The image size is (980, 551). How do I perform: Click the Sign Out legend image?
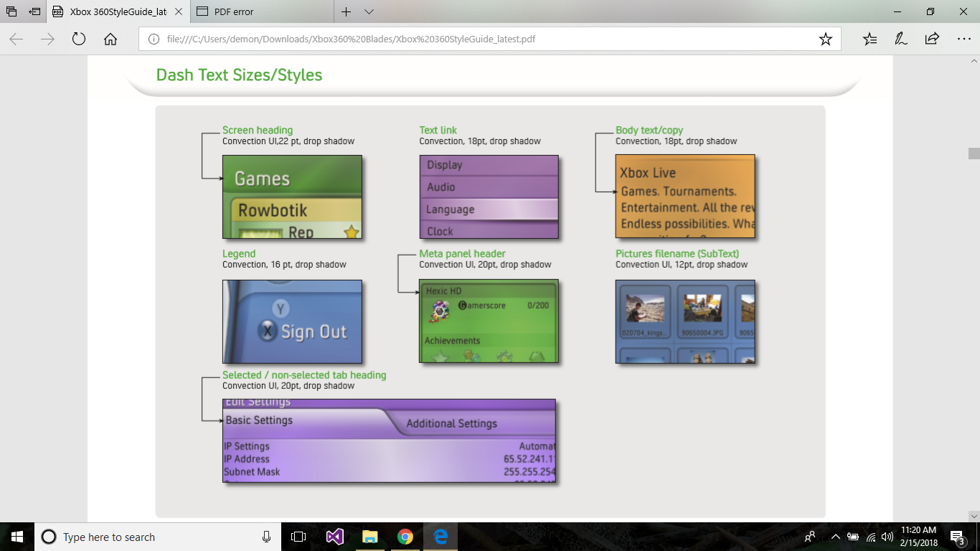(x=292, y=321)
